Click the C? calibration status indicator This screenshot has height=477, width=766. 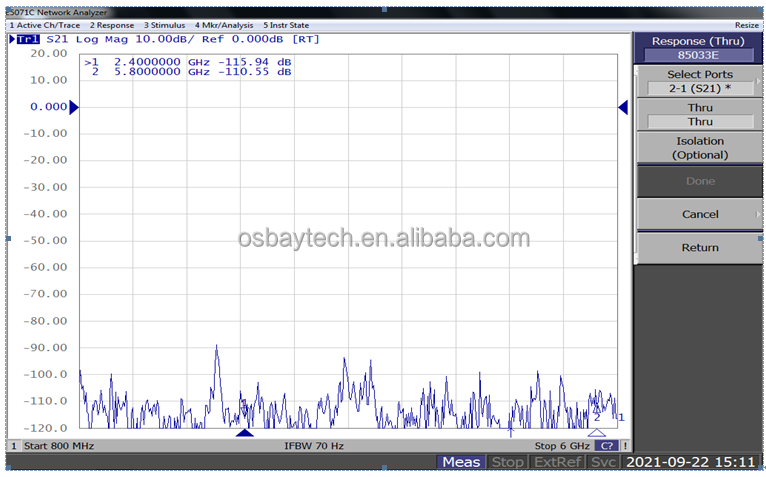[x=607, y=446]
